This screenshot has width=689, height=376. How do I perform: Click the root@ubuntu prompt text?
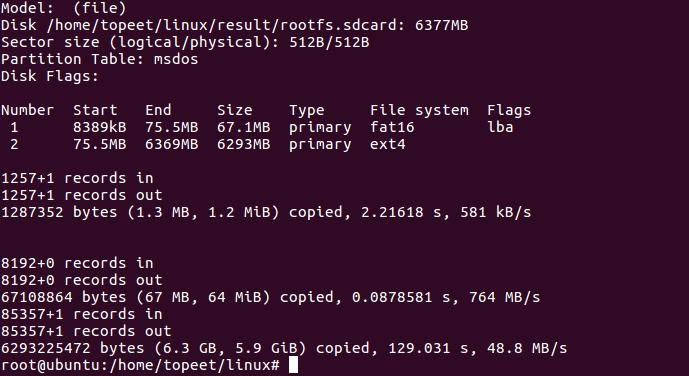141,365
